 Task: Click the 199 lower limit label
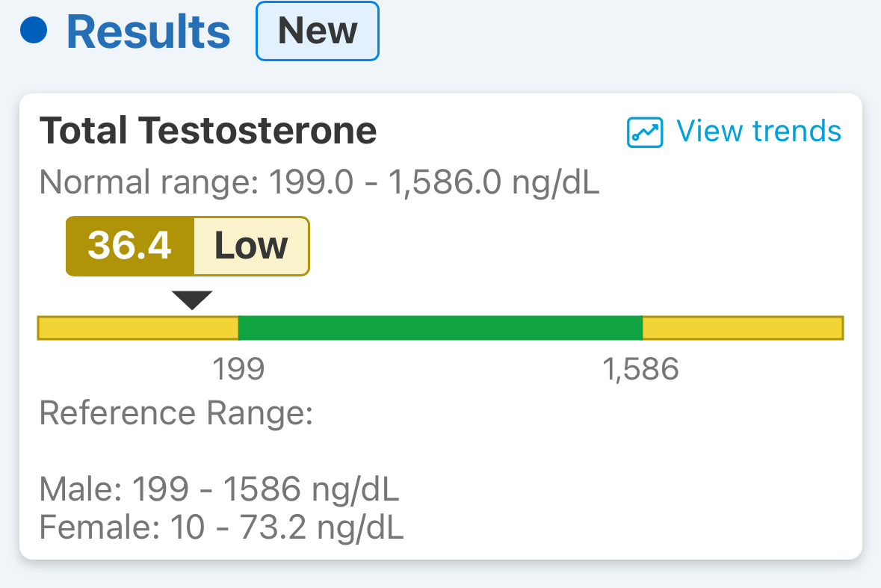pyautogui.click(x=238, y=369)
